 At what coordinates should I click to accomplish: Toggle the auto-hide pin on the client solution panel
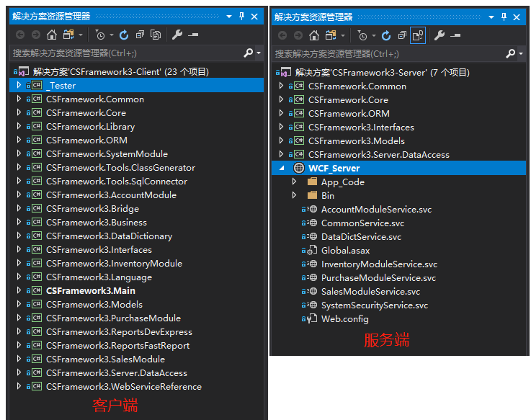(x=242, y=17)
